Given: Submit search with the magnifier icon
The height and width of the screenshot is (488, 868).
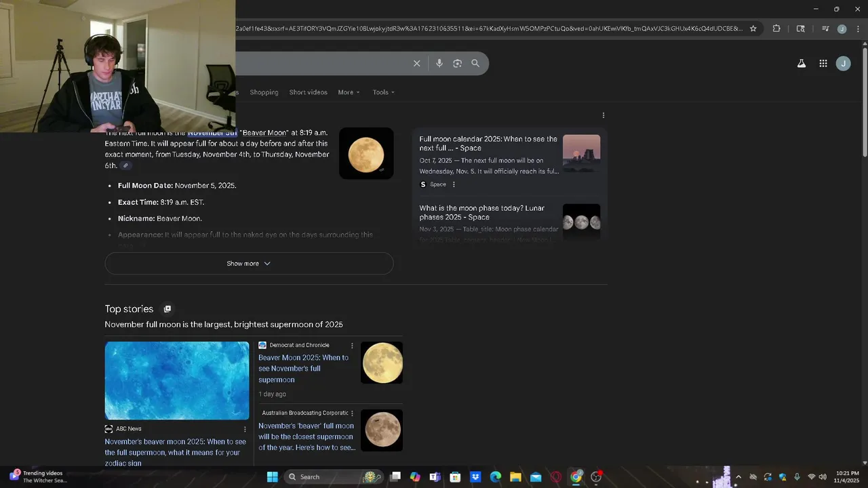Looking at the screenshot, I should tap(475, 63).
